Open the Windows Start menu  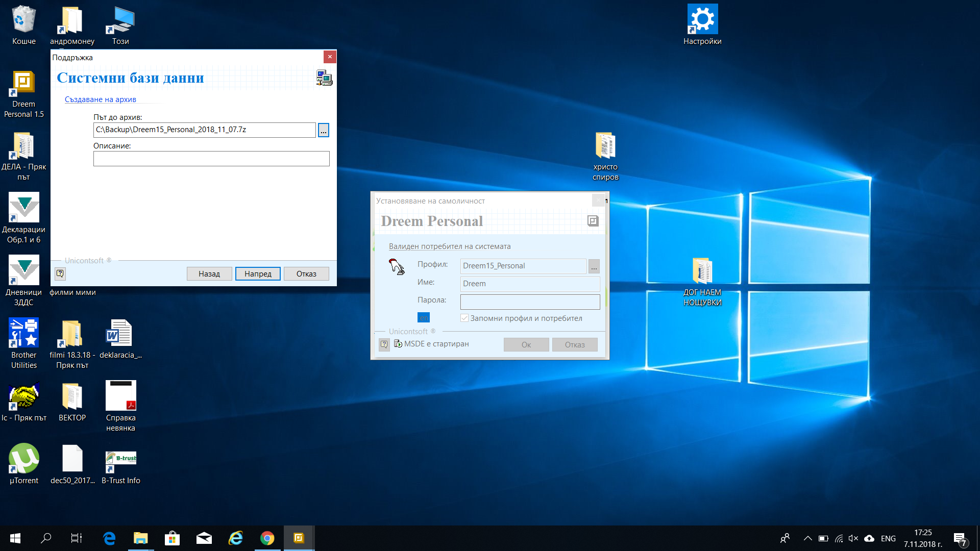(15, 538)
